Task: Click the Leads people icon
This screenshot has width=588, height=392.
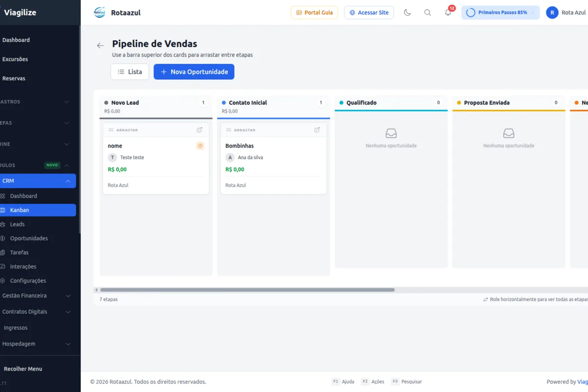Action: 3,224
